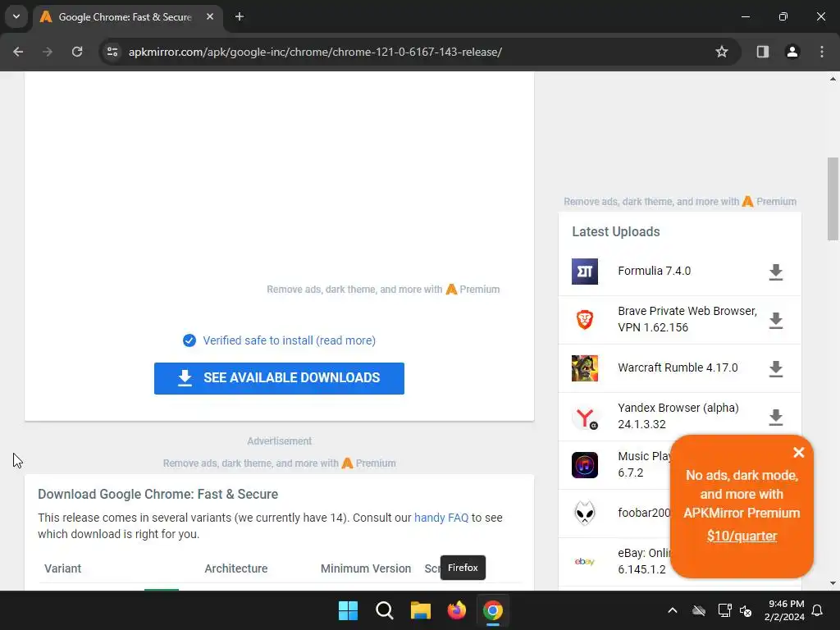
Task: Click the scrollbar down arrow
Action: [x=833, y=583]
